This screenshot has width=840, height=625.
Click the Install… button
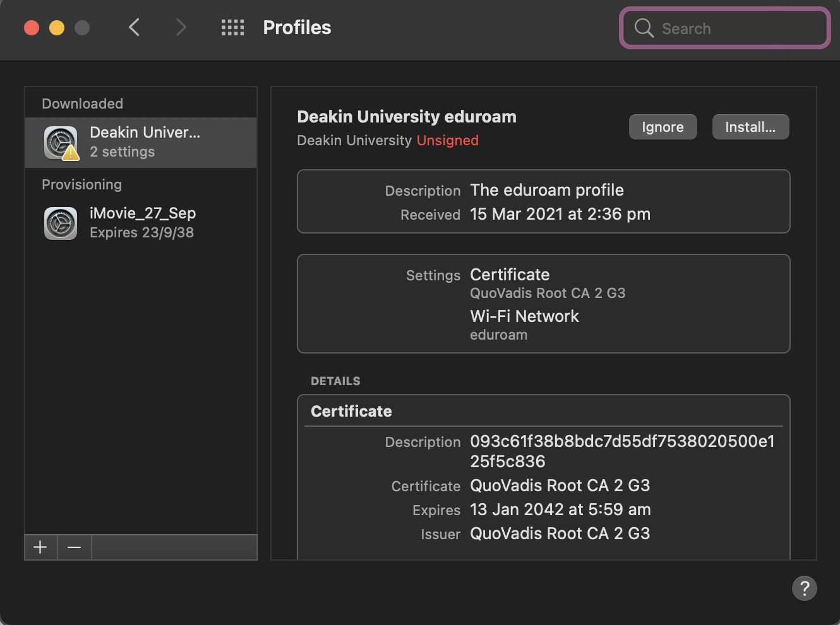tap(750, 127)
